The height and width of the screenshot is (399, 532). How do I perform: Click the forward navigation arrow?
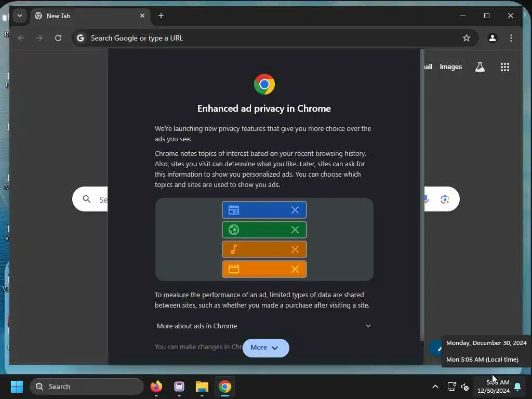39,38
